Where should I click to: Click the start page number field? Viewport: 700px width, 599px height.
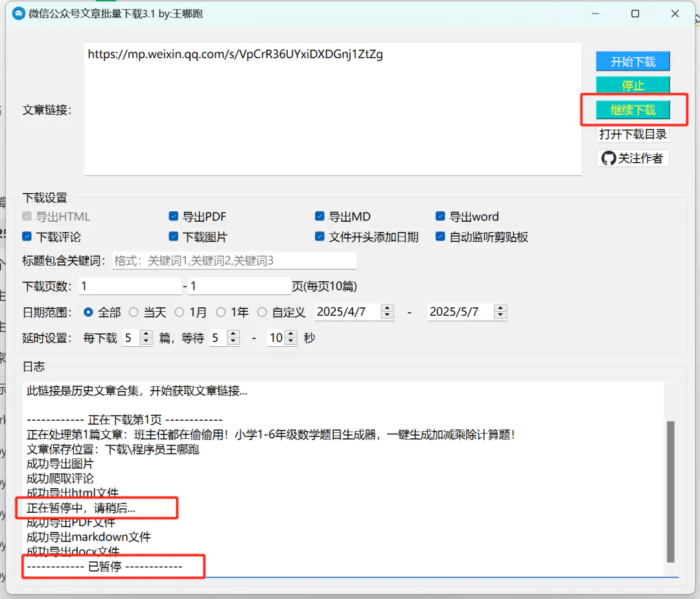[130, 286]
